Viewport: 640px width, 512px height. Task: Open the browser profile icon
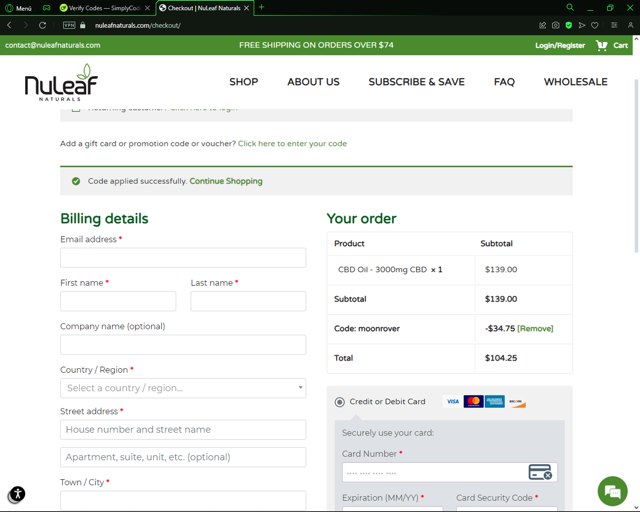click(x=631, y=25)
